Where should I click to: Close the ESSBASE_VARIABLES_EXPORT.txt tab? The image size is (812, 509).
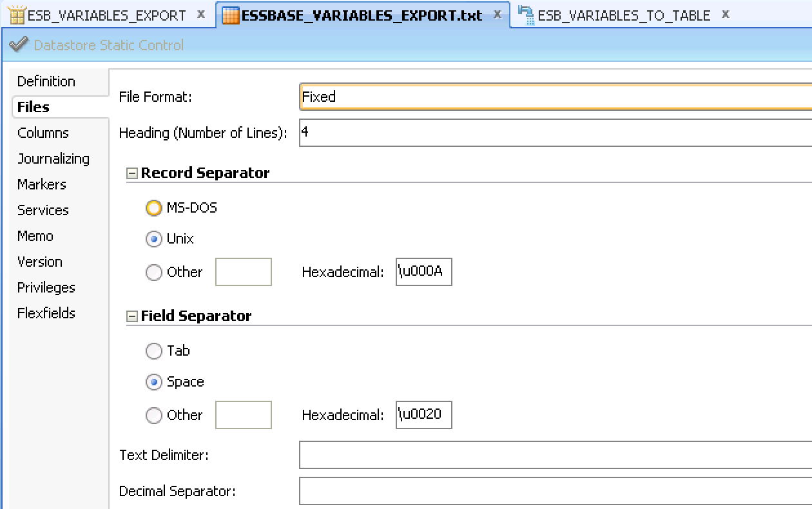(x=497, y=14)
